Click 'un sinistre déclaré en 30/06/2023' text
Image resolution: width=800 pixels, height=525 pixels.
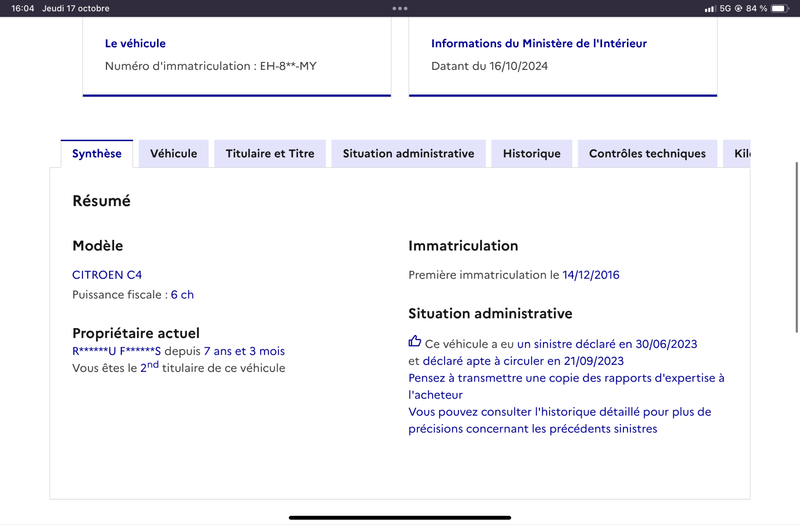pos(607,344)
